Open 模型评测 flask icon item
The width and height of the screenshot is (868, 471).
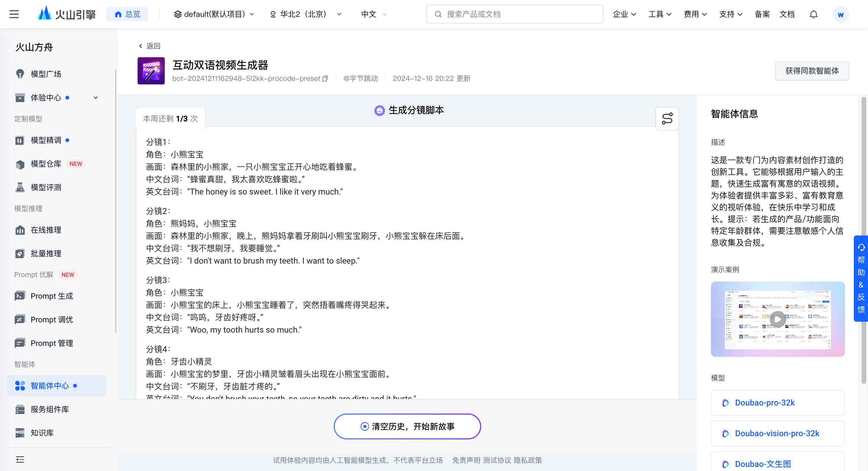coord(46,187)
